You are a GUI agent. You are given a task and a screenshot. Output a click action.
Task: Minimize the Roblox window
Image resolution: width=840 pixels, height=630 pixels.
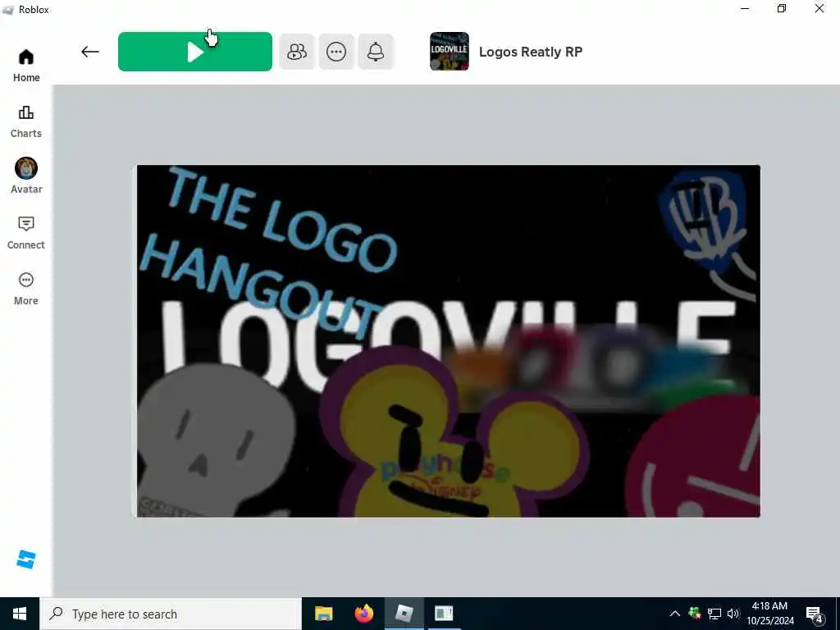click(x=745, y=9)
